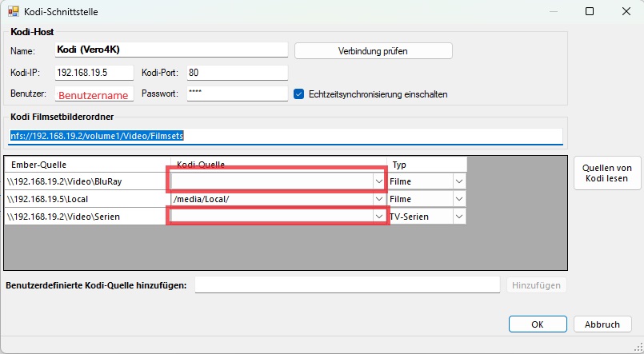Click the Name field containing Kodi (Vero4K)

point(171,50)
